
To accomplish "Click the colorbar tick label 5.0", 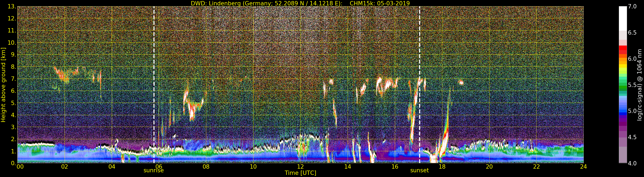I will point(632,111).
